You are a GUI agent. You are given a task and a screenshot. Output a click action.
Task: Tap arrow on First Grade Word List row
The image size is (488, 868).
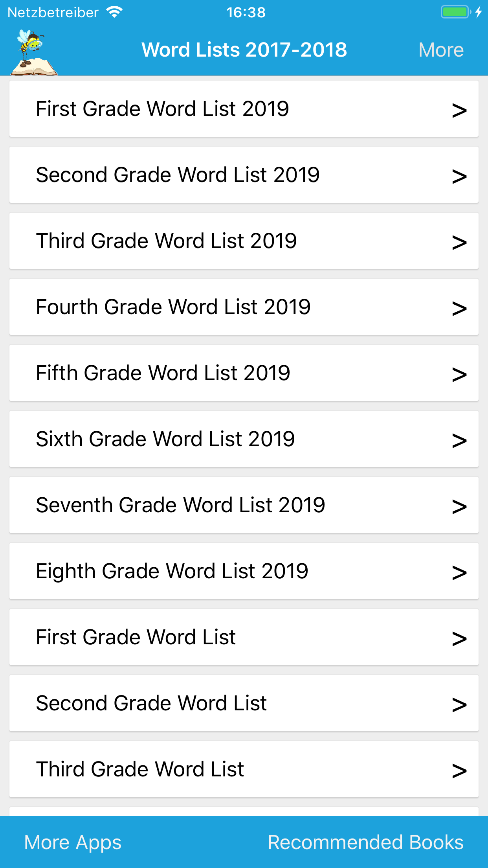pyautogui.click(x=459, y=638)
